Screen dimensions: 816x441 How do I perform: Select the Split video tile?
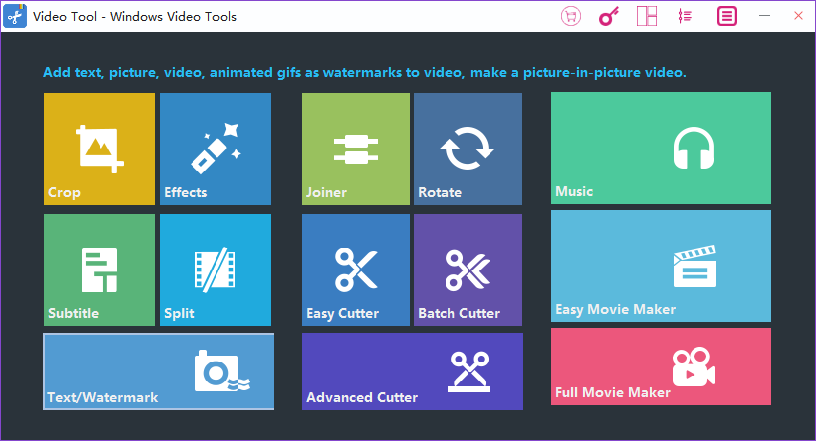coord(215,269)
